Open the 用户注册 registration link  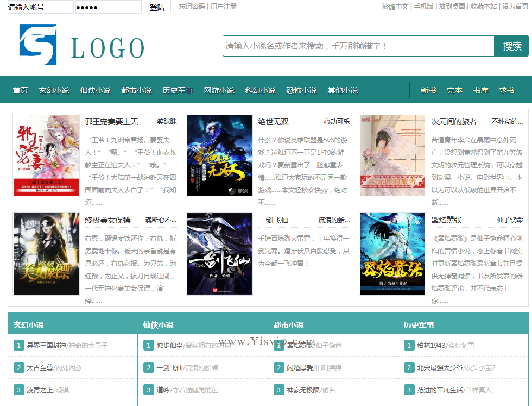point(223,7)
